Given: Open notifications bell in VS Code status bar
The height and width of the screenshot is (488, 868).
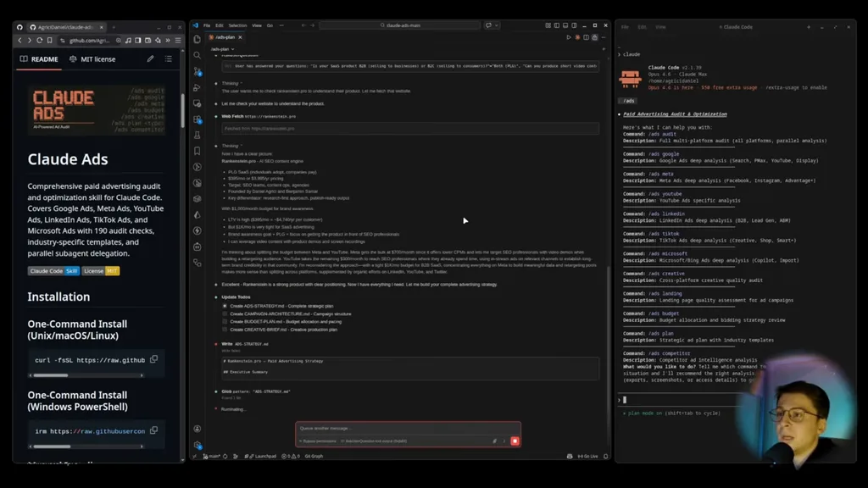Looking at the screenshot, I should pos(605,457).
